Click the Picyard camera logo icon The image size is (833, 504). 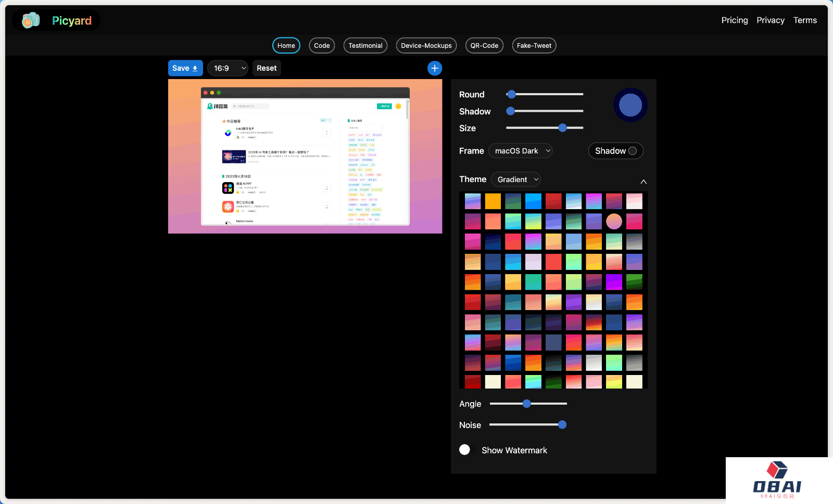31,20
